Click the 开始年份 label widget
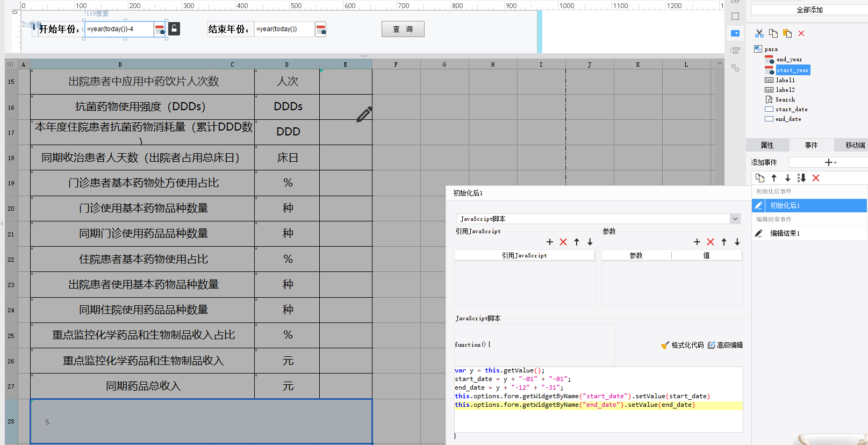Image resolution: width=868 pixels, height=445 pixels. pyautogui.click(x=60, y=29)
